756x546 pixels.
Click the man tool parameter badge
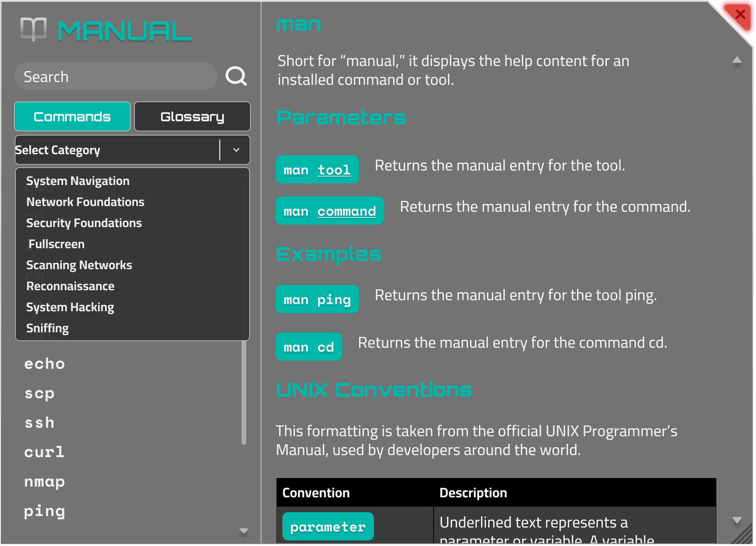coord(317,170)
